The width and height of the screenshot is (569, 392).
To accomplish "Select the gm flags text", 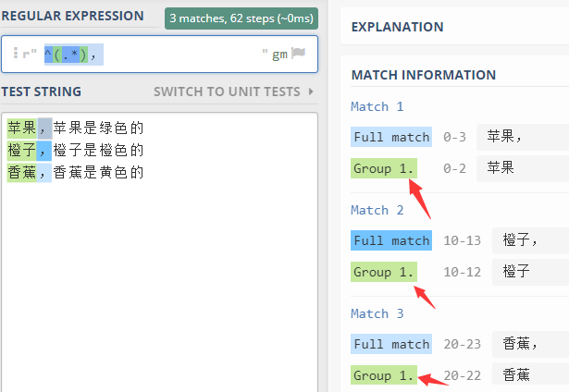I will (279, 55).
